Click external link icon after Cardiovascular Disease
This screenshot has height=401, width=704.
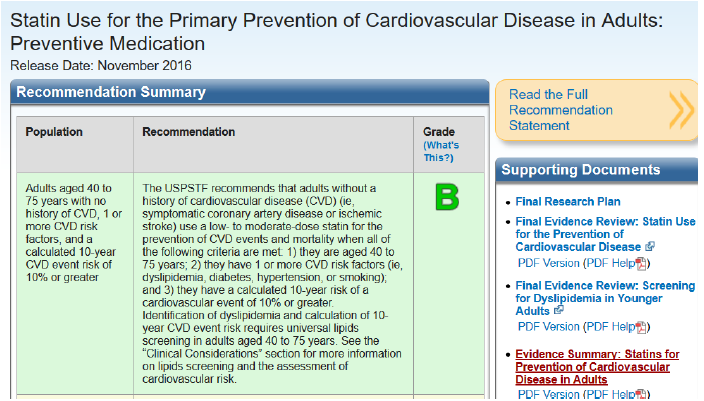[650, 246]
